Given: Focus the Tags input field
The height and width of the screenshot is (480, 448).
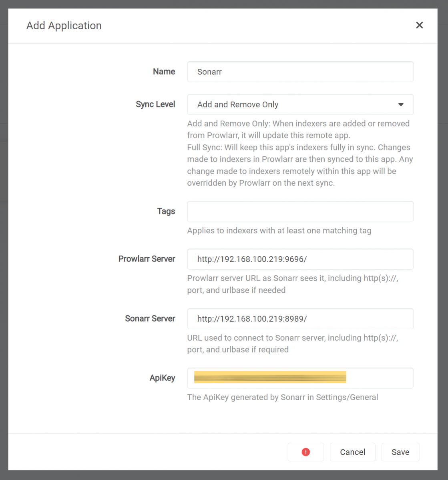Looking at the screenshot, I should coord(300,211).
